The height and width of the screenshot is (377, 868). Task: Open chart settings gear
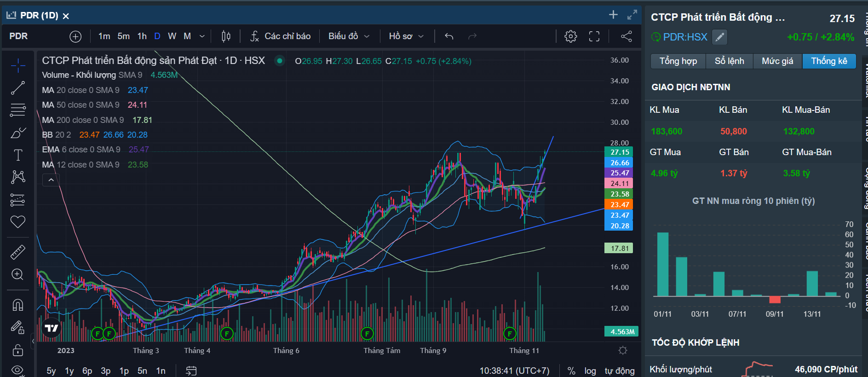[571, 36]
